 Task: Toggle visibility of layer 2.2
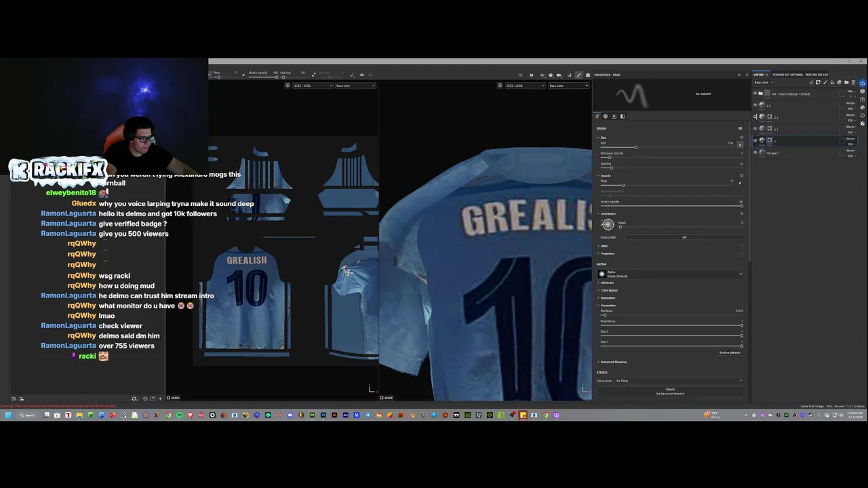tap(755, 117)
